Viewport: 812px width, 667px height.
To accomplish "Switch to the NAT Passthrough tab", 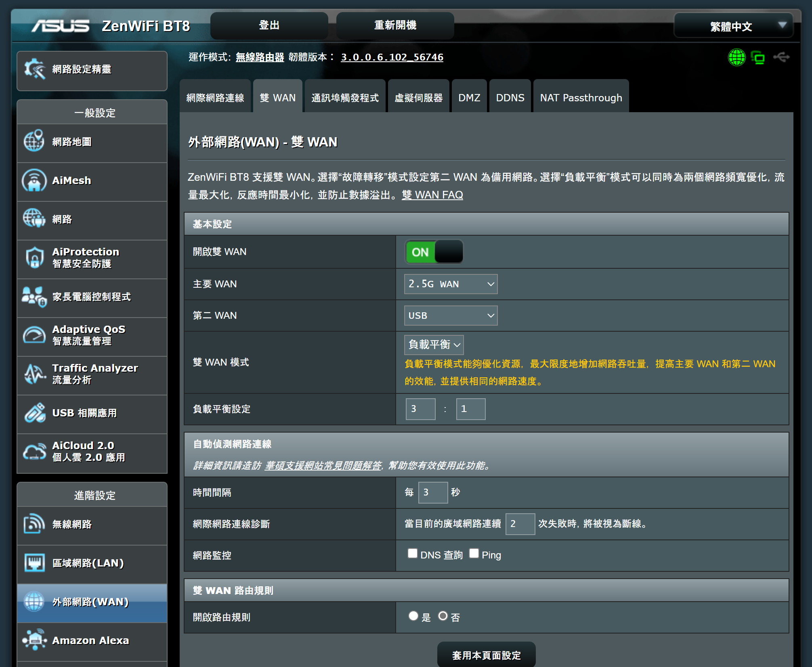I will (x=581, y=98).
